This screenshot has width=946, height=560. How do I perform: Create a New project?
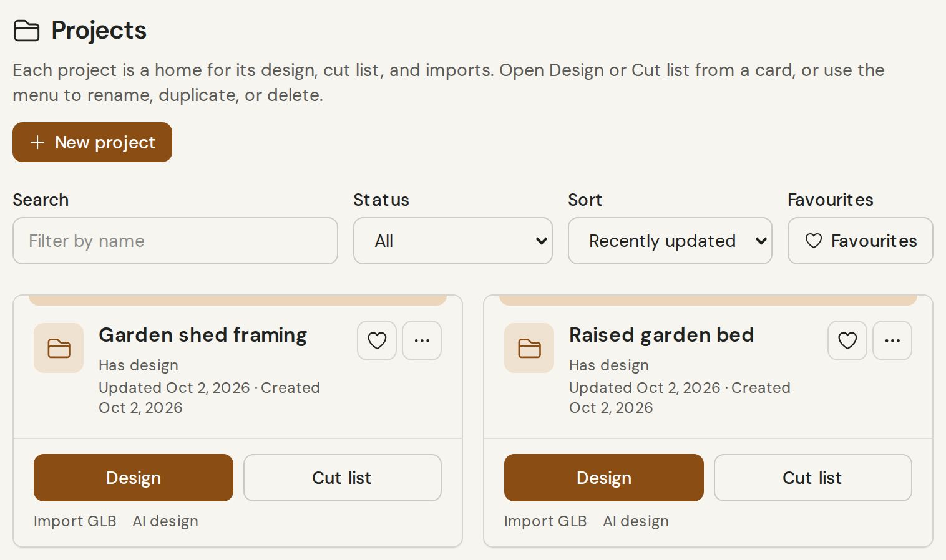pyautogui.click(x=92, y=142)
